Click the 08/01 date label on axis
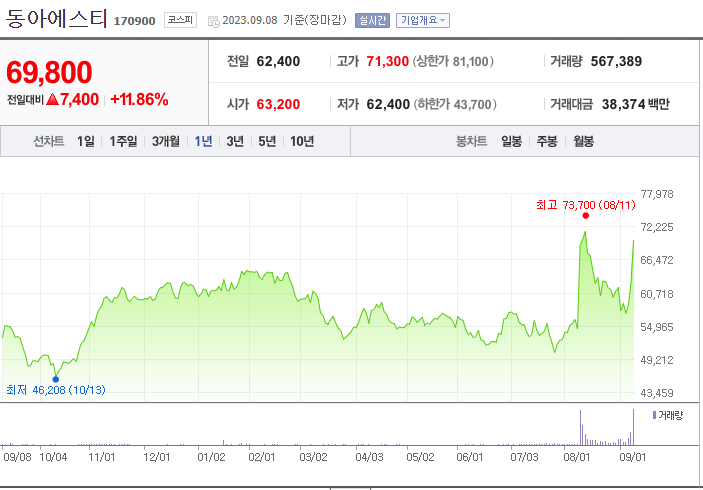 point(577,457)
